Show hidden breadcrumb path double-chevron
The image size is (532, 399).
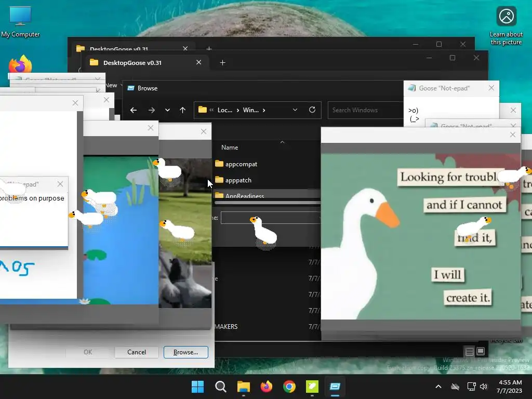click(x=211, y=110)
